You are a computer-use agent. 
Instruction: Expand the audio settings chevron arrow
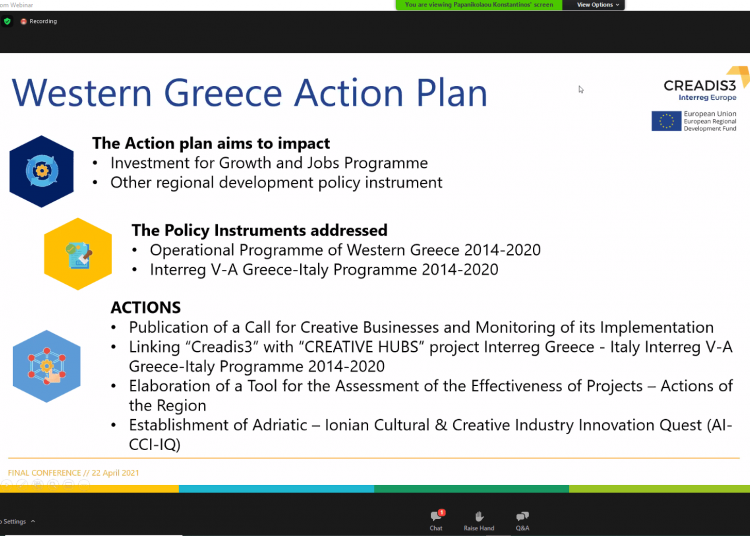click(x=32, y=522)
